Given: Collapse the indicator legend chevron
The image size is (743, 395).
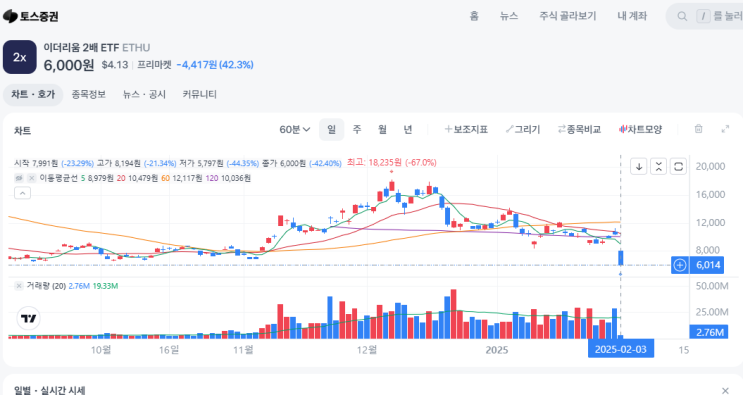Looking at the screenshot, I should point(22,193).
